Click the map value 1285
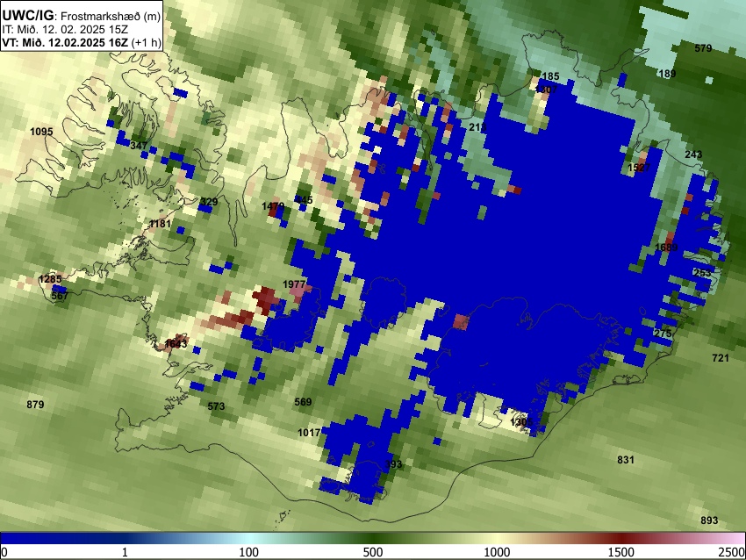Image resolution: width=746 pixels, height=560 pixels. click(x=50, y=279)
